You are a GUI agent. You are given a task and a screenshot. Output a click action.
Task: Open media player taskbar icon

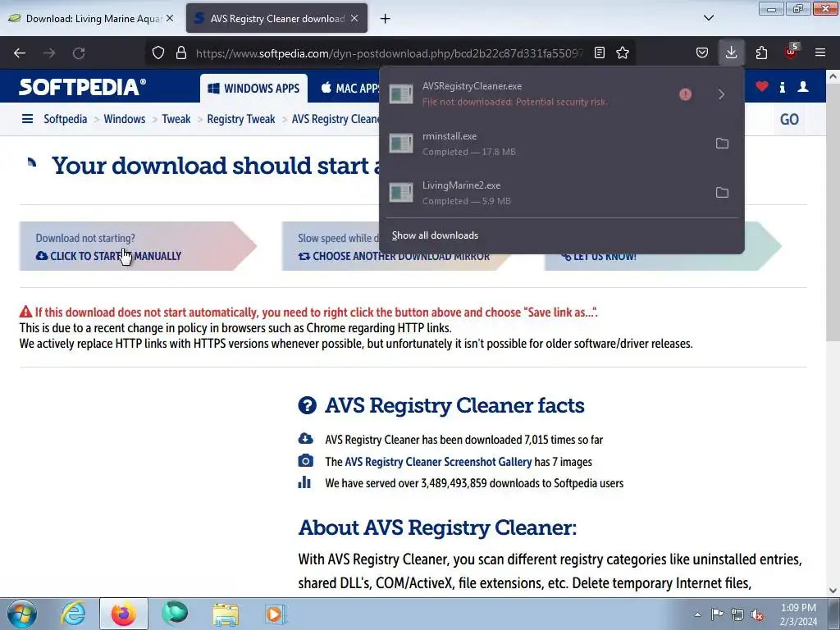click(x=276, y=614)
